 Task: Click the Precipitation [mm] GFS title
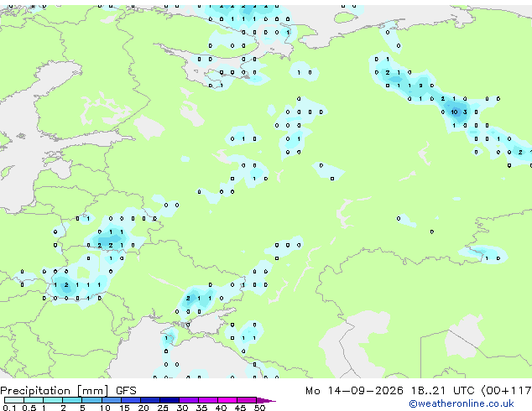tap(68, 391)
